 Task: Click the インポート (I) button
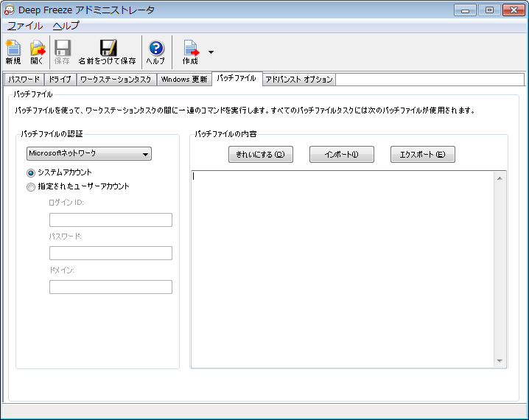pyautogui.click(x=341, y=154)
